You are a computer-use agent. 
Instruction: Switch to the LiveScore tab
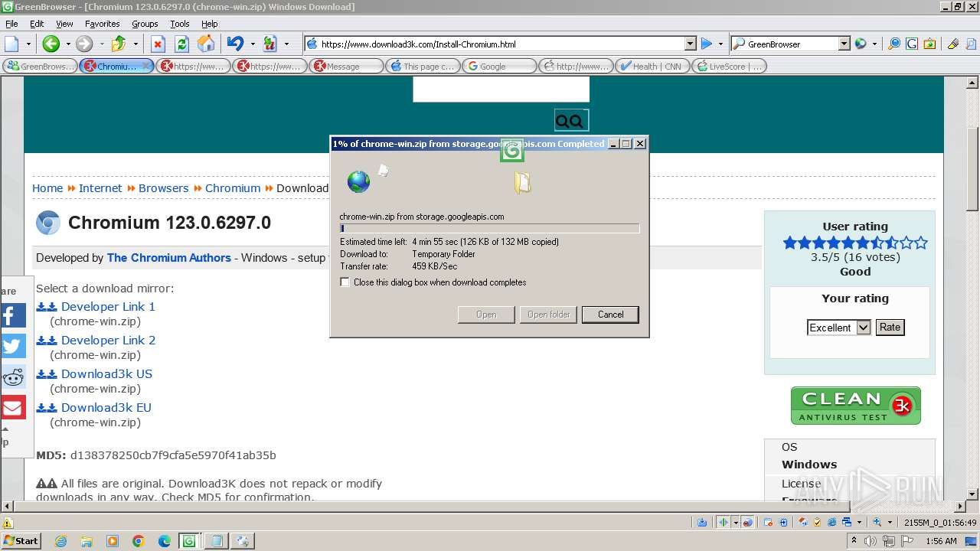click(x=728, y=66)
